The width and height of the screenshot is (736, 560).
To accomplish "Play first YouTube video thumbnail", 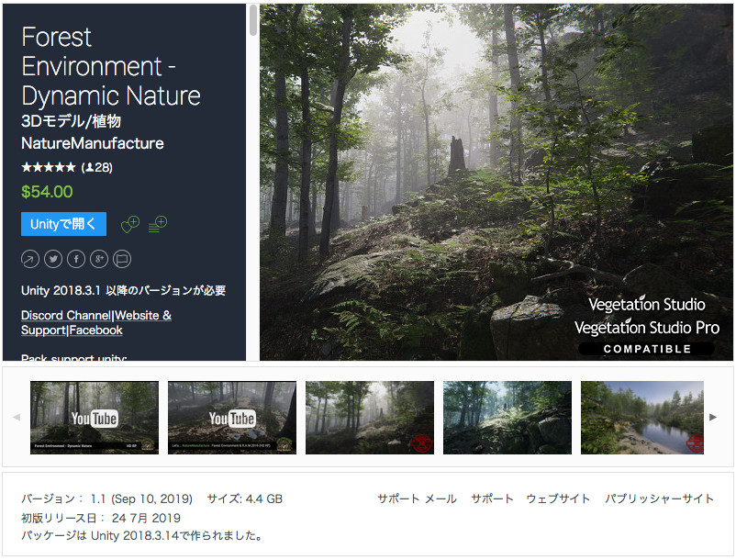I will click(x=95, y=418).
